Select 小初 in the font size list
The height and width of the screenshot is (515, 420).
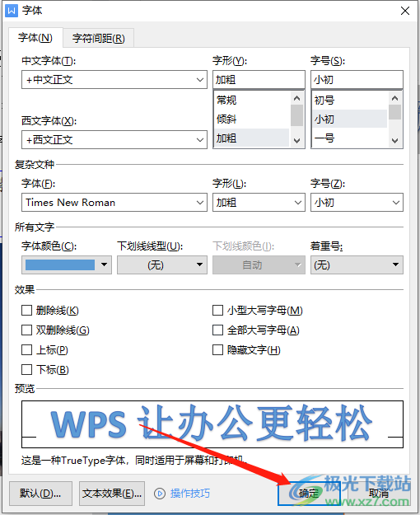350,119
